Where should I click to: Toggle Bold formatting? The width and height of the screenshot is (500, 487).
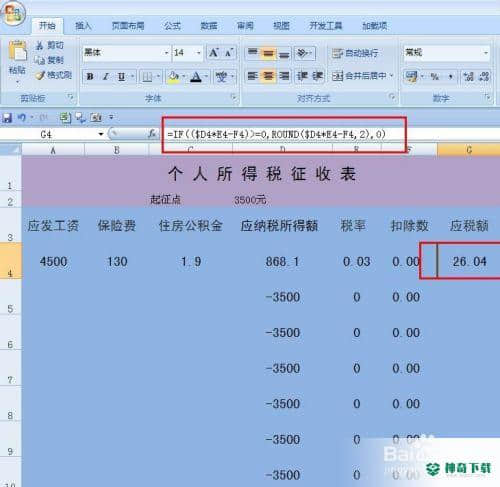pos(90,77)
